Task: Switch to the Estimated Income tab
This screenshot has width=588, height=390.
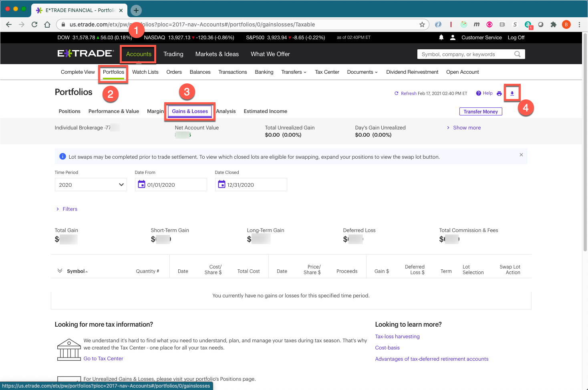Action: point(266,111)
